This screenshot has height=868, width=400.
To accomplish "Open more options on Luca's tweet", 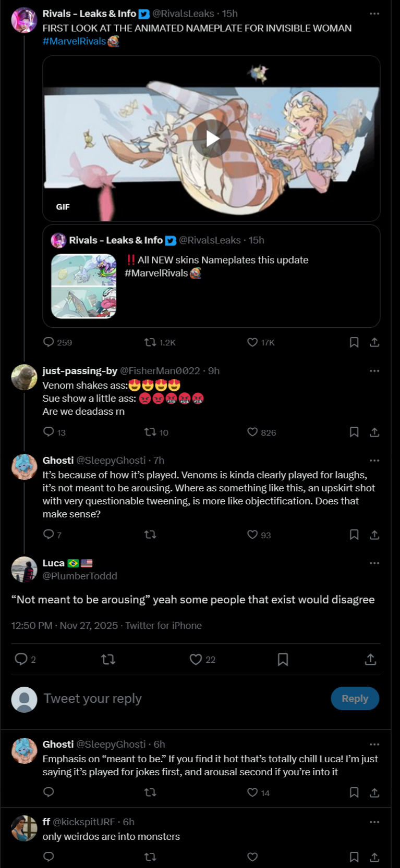I will [374, 563].
